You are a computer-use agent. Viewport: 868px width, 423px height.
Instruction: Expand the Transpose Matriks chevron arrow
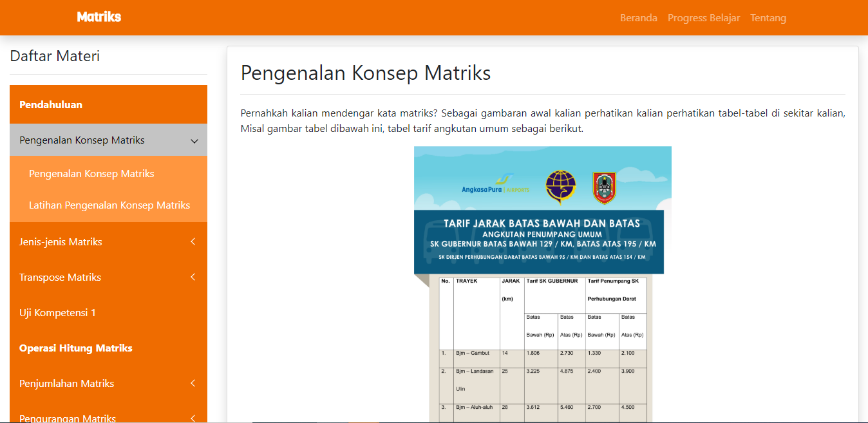[193, 277]
